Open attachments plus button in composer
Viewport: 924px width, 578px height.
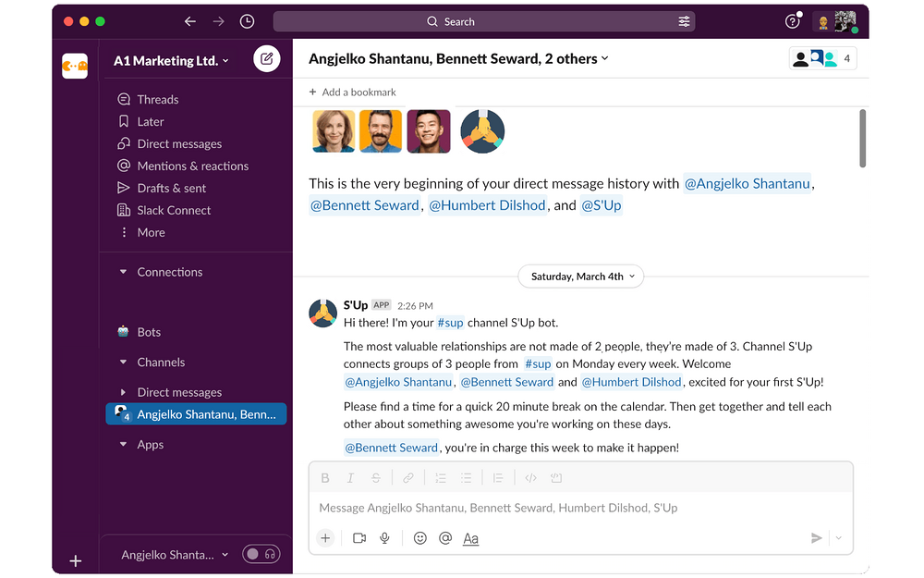pyautogui.click(x=325, y=538)
